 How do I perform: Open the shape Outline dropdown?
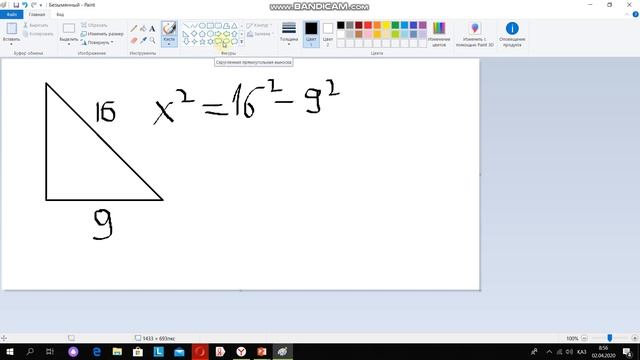(259, 25)
